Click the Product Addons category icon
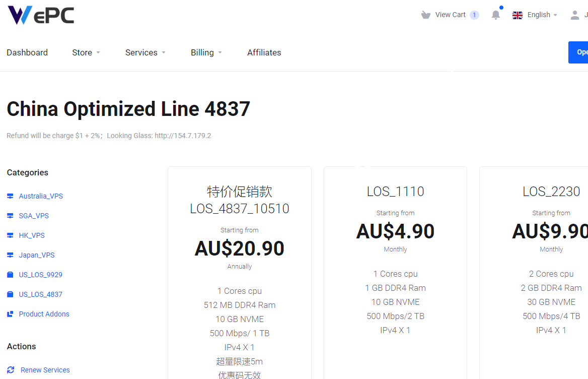588x379 pixels. click(10, 313)
